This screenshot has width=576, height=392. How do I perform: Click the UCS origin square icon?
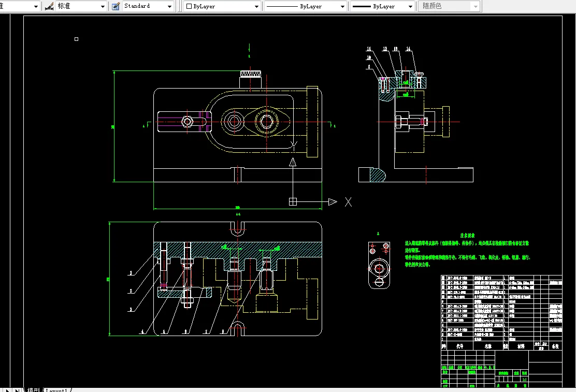click(293, 201)
